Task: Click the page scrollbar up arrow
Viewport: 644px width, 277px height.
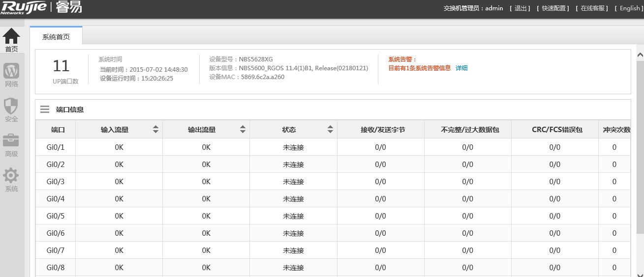Action: tap(640, 55)
